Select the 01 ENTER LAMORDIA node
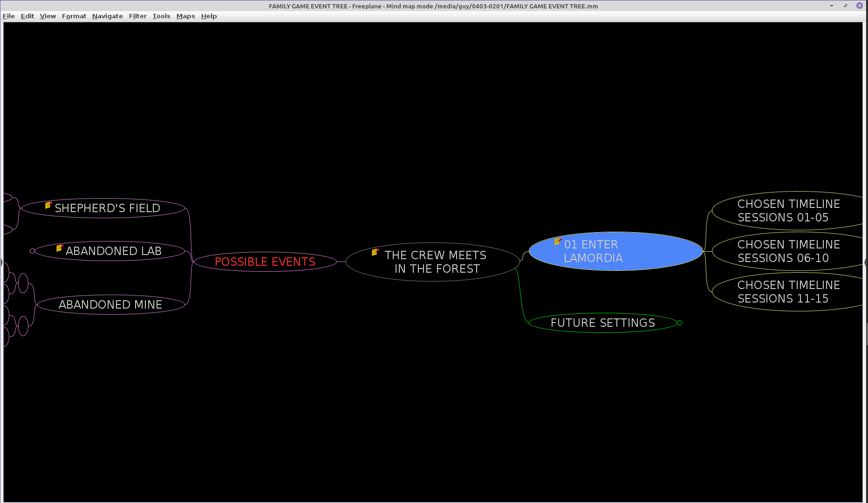Image resolution: width=868 pixels, height=503 pixels. (616, 251)
